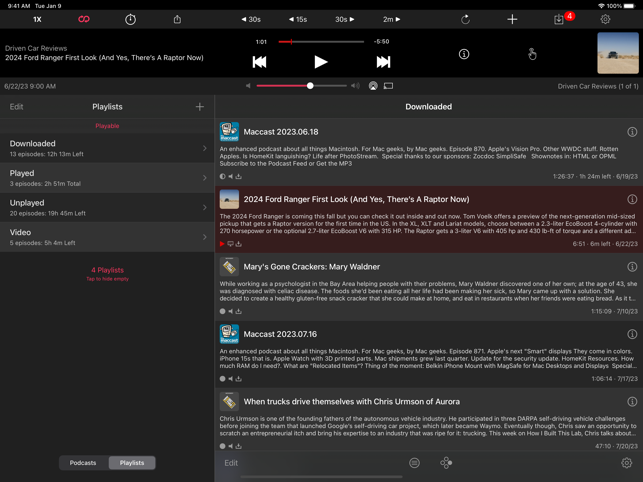The height and width of the screenshot is (482, 643).
Task: Raise volume with loud speaker icon
Action: 355,86
